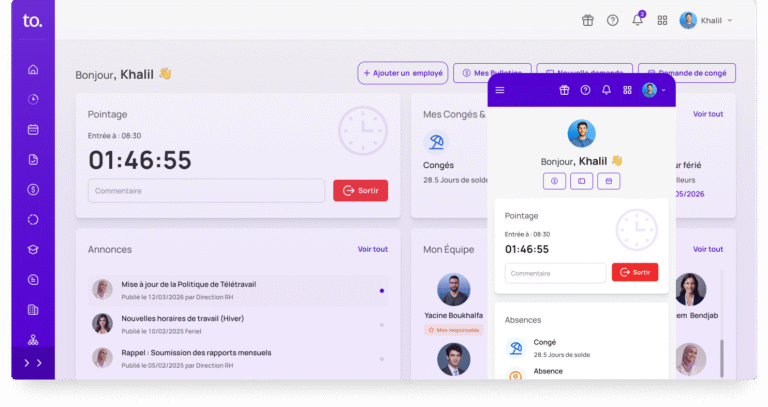
Task: Open the bell icon in mobile header
Action: 606,90
